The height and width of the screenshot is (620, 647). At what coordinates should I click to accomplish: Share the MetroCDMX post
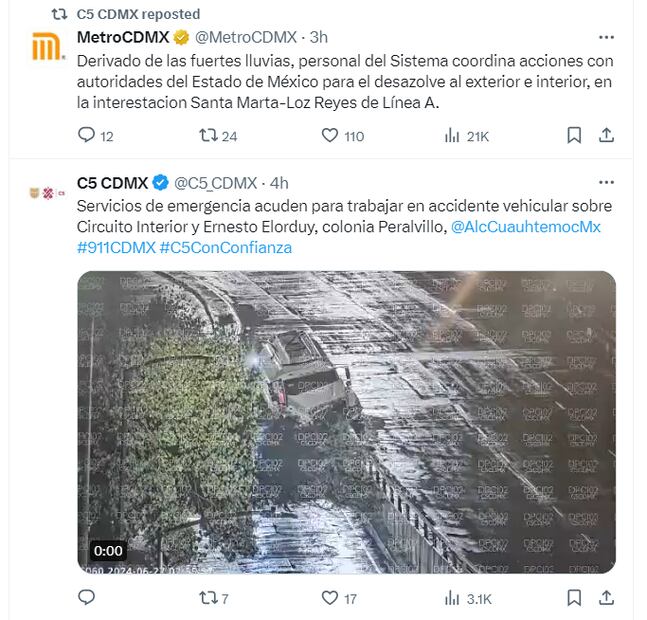(x=606, y=135)
